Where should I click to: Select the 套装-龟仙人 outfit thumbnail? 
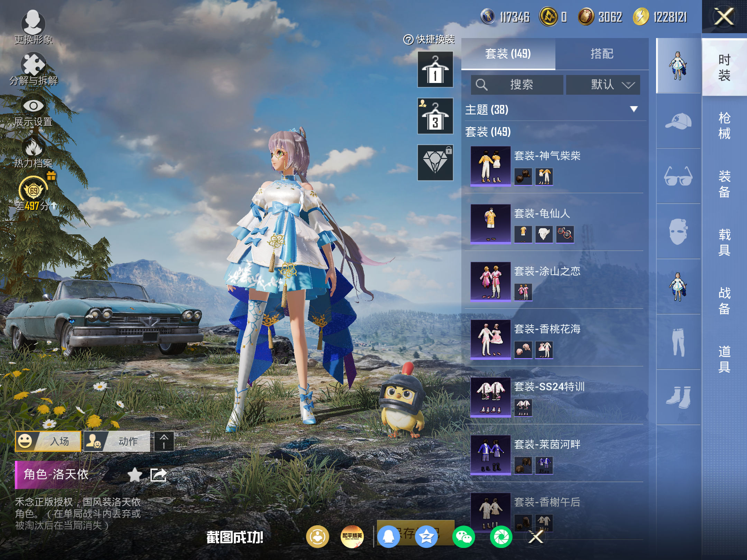(x=490, y=224)
